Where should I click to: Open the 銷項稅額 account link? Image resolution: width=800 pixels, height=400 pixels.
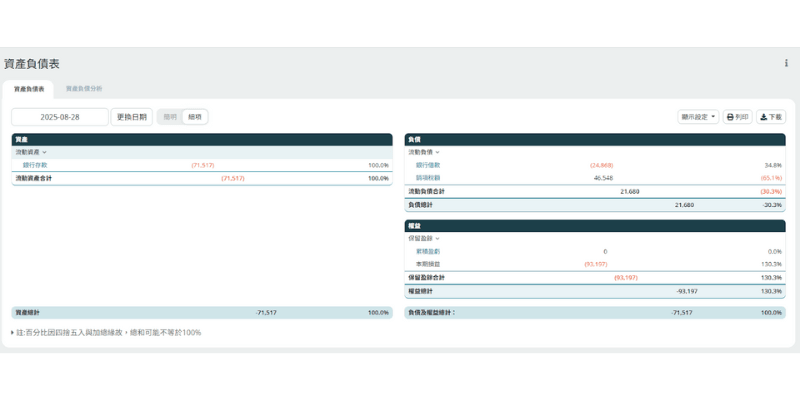click(428, 177)
